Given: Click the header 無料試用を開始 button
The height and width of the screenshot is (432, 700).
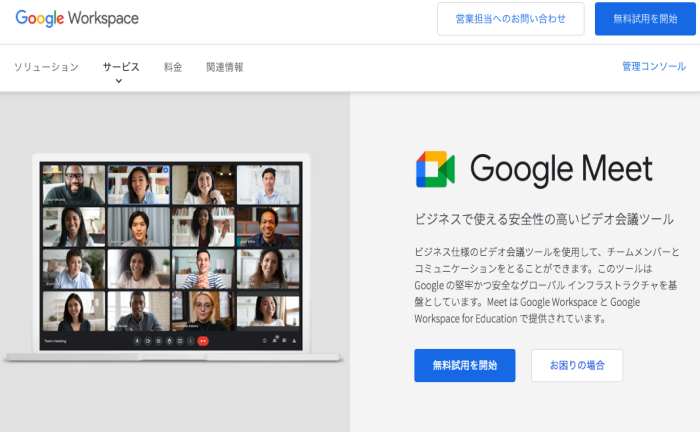Looking at the screenshot, I should click(x=645, y=19).
